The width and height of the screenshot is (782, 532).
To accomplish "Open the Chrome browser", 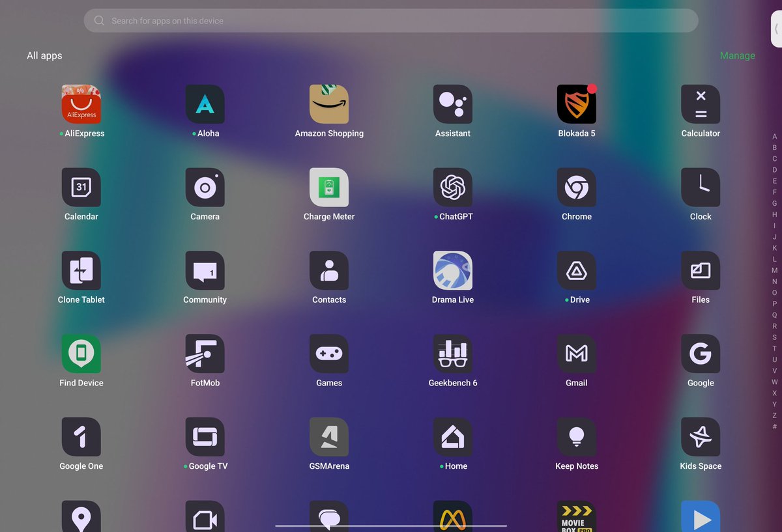I will [577, 188].
